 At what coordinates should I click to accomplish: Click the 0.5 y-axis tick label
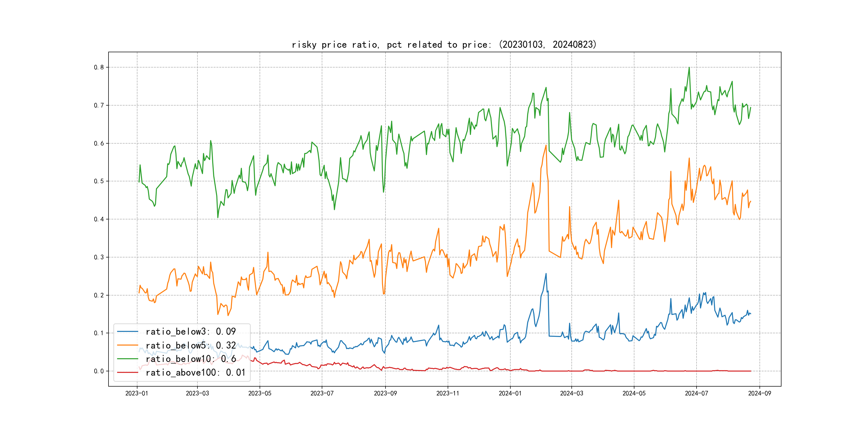coord(99,181)
